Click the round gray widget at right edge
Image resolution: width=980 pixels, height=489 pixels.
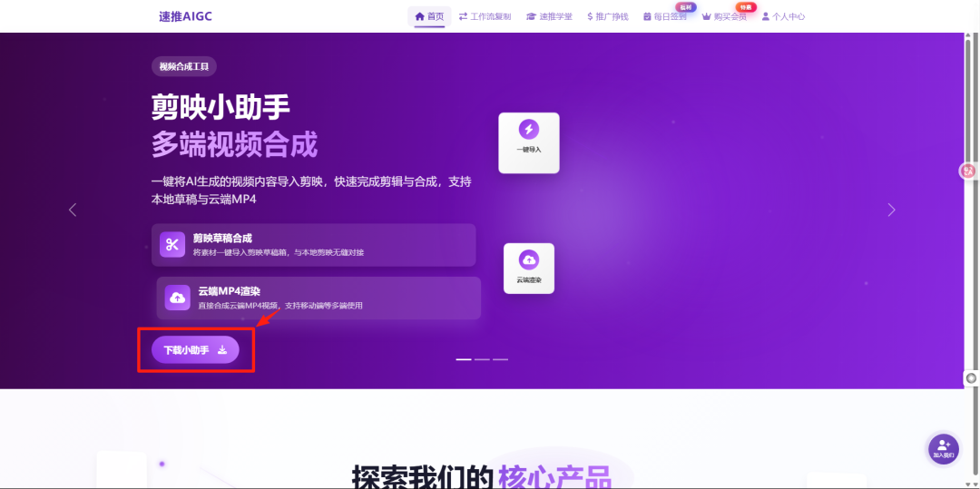pyautogui.click(x=971, y=377)
